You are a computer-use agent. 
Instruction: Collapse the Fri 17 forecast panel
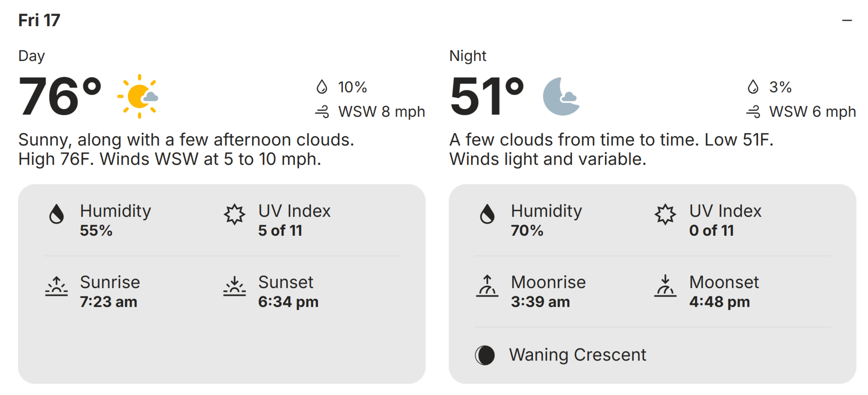[847, 20]
